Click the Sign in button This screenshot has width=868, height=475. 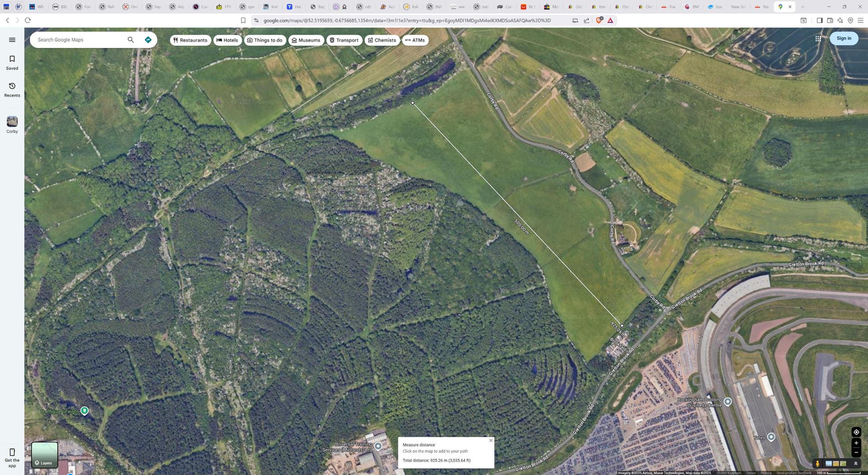pos(844,38)
